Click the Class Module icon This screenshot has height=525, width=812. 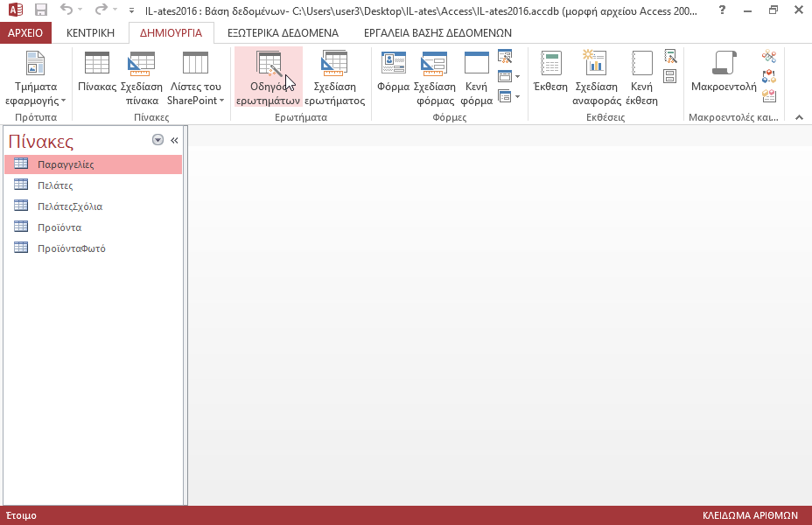(x=769, y=77)
